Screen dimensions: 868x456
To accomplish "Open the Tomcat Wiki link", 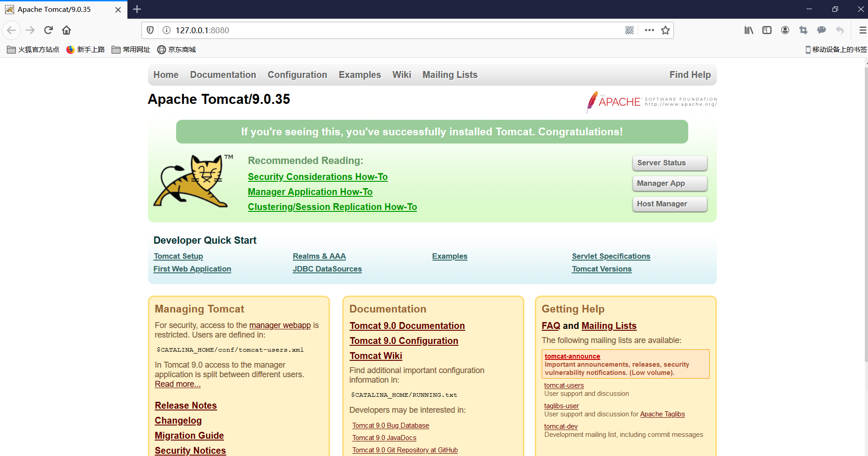I will coord(376,356).
